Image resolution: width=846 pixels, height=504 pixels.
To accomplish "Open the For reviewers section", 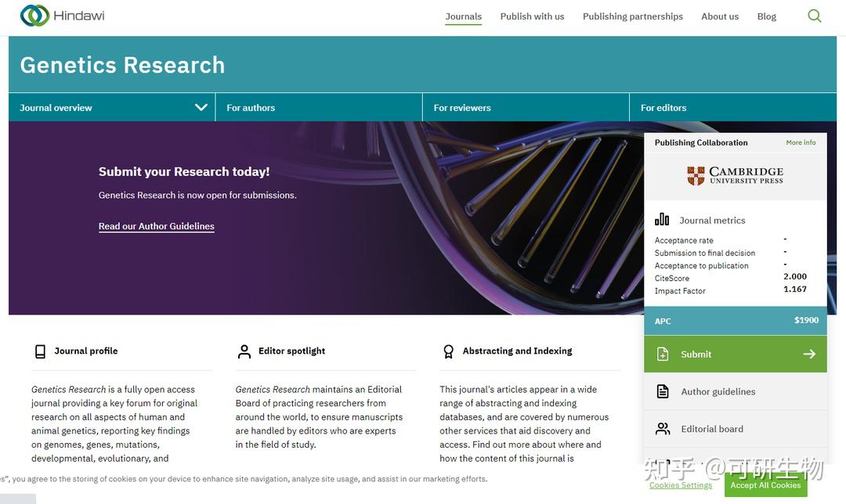I will tap(462, 106).
